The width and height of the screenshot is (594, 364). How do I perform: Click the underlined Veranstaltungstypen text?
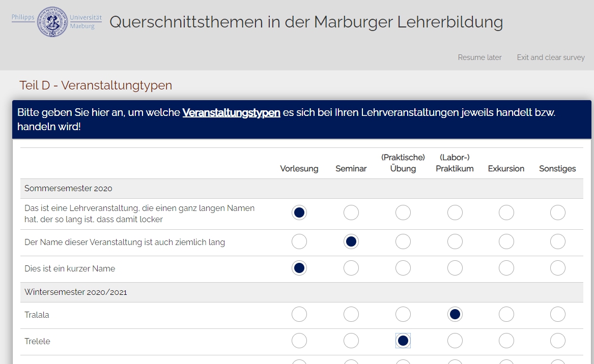pos(231,112)
